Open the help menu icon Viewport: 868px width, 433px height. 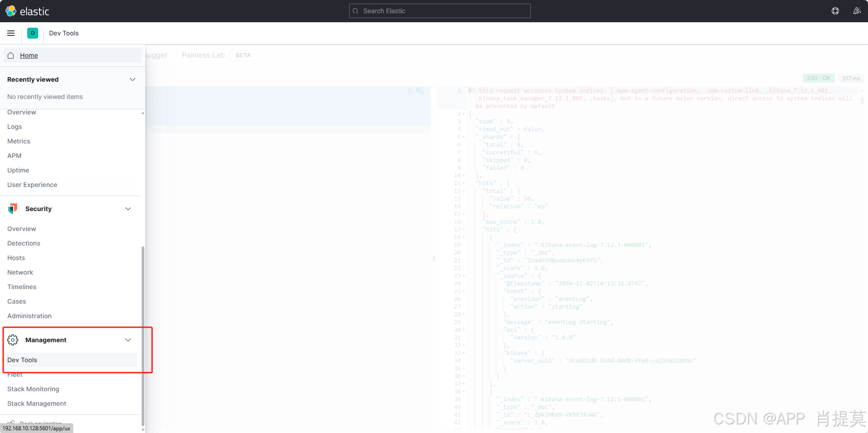click(835, 11)
